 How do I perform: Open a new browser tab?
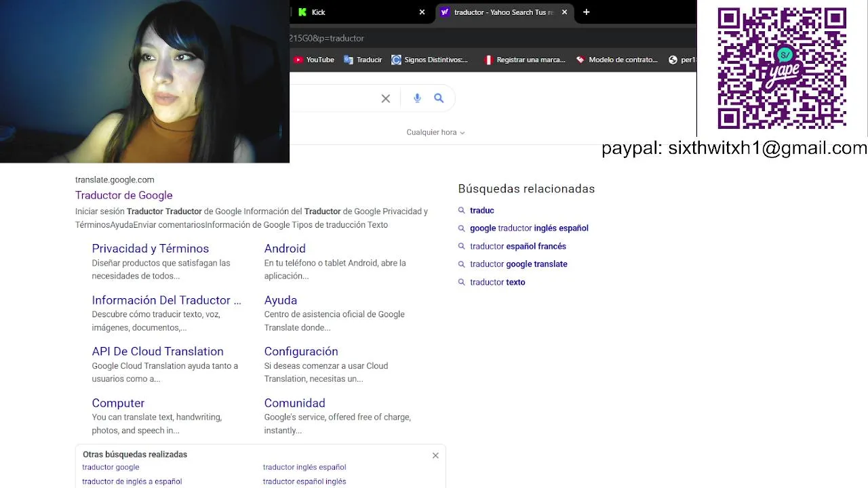point(587,12)
